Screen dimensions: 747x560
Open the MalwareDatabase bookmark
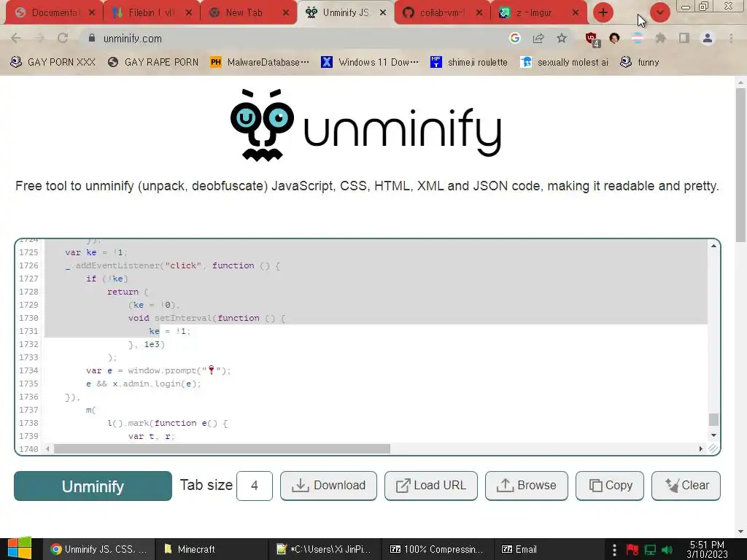tap(260, 63)
